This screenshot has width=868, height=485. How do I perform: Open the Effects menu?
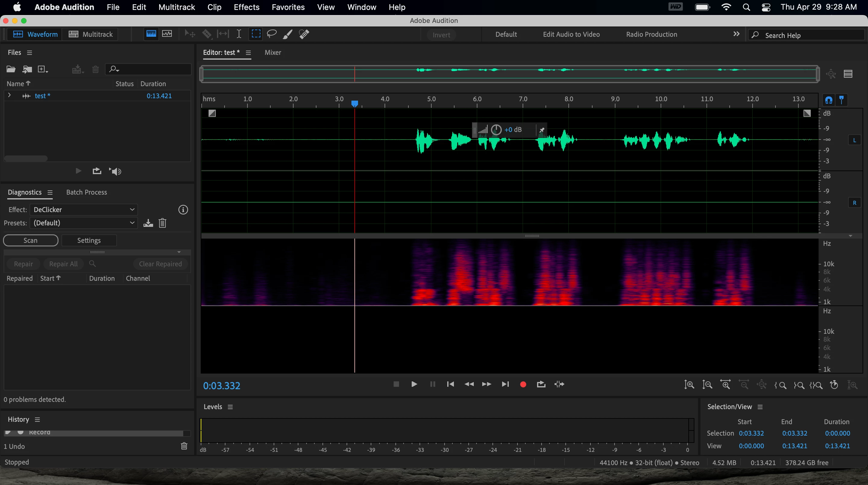pos(246,7)
